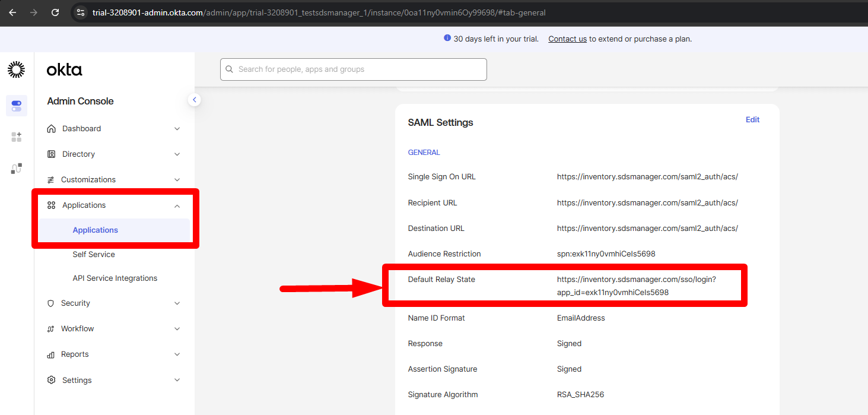Viewport: 868px width, 415px height.
Task: Expand the Customizations menu section
Action: click(114, 180)
